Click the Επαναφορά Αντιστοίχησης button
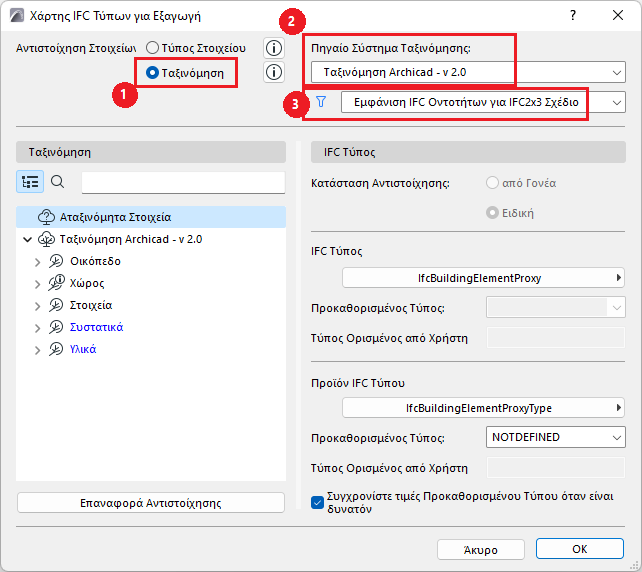 pos(151,503)
